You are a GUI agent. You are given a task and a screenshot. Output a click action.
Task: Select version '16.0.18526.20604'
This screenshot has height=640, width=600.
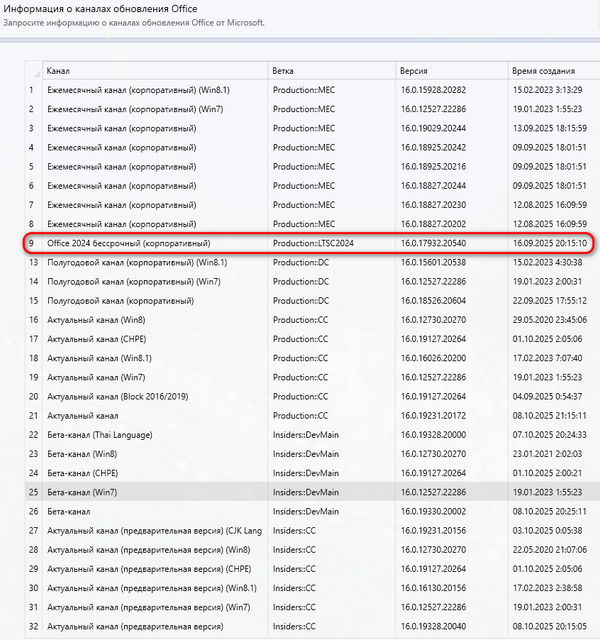pyautogui.click(x=451, y=301)
